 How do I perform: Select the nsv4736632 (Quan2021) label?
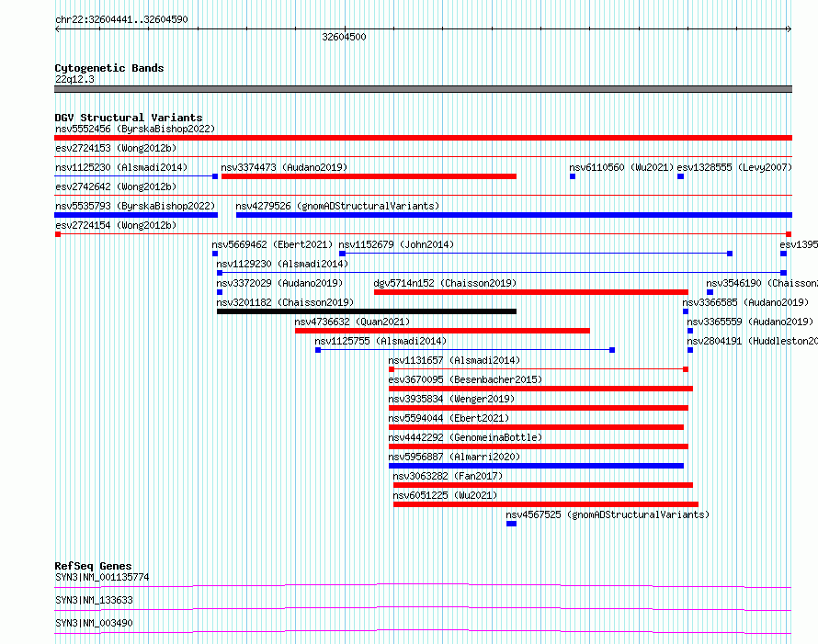[x=352, y=322]
